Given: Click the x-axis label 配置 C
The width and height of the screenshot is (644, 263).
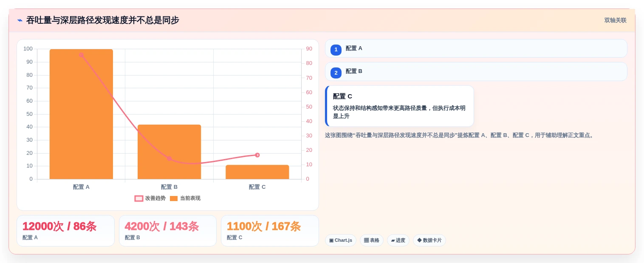Looking at the screenshot, I should pos(257,187).
